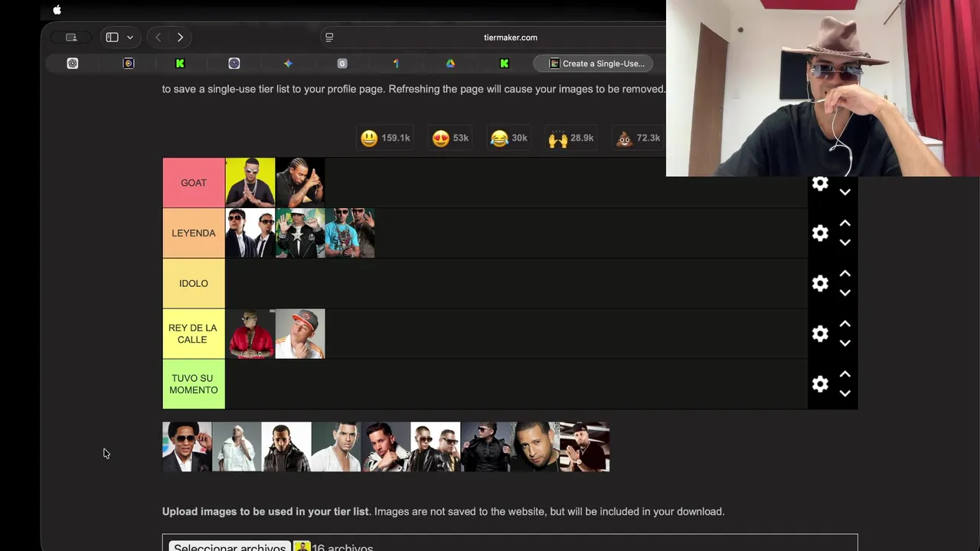The width and height of the screenshot is (980, 551).
Task: Click the laughing reaction with 30k
Action: coord(509,138)
